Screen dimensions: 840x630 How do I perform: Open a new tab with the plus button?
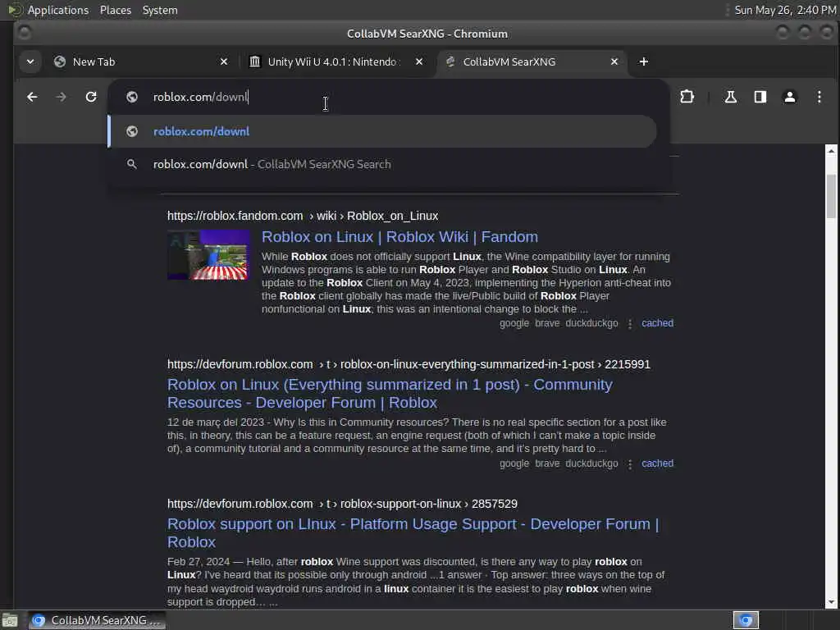(x=644, y=62)
